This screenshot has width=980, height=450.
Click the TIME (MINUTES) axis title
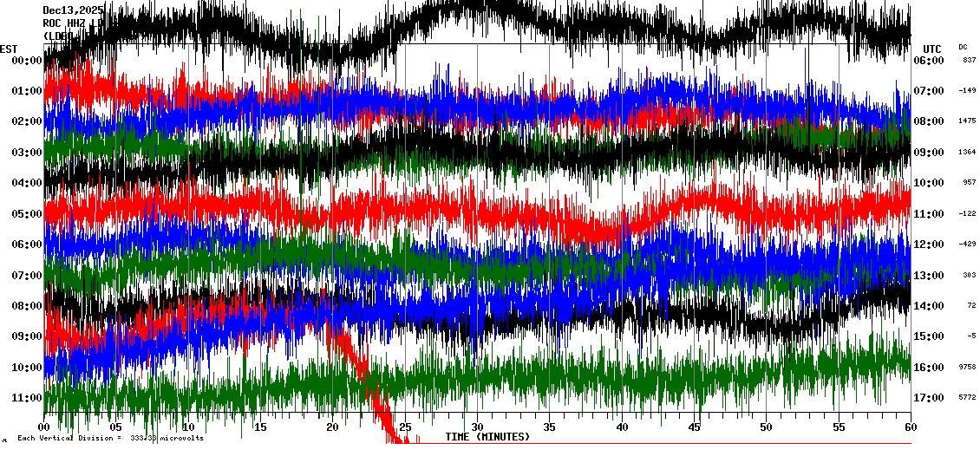(x=487, y=437)
